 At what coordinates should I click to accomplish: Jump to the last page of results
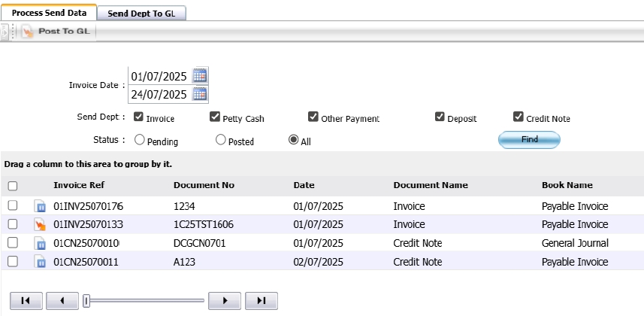(262, 301)
